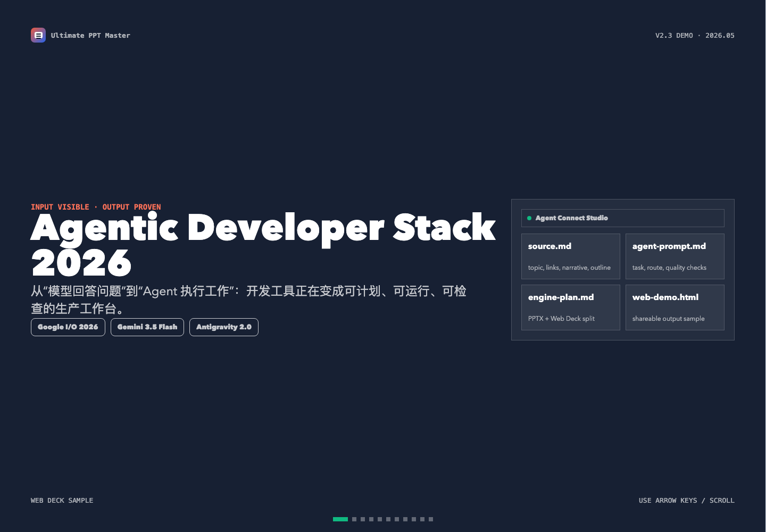Viewport: 766px width, 532px height.
Task: Click the green status dot beside Agent Connect Studio
Action: 529,218
